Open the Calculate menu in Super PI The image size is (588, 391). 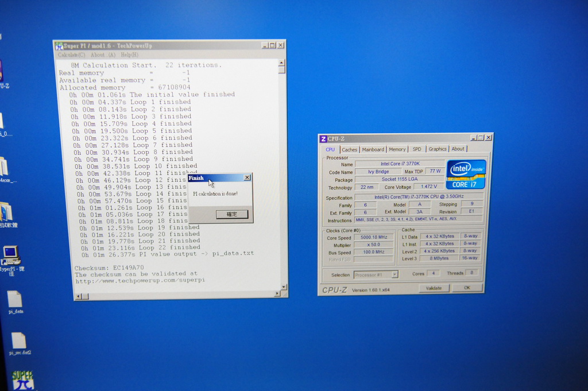point(71,55)
